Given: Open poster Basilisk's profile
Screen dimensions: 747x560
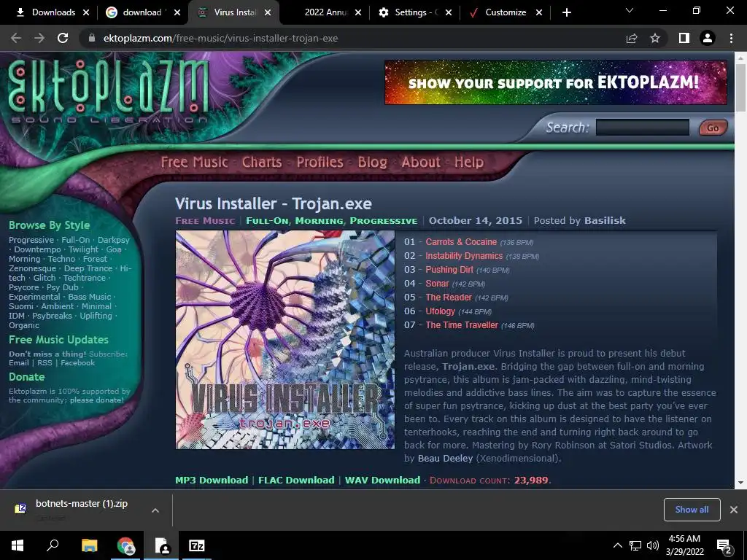Looking at the screenshot, I should point(605,220).
